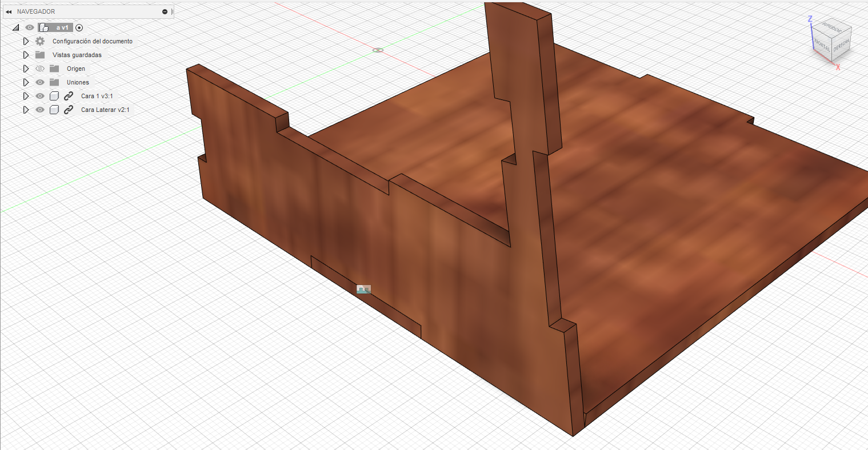868x450 pixels.
Task: Click the ViewCube FRONTAL face
Action: pyautogui.click(x=822, y=45)
